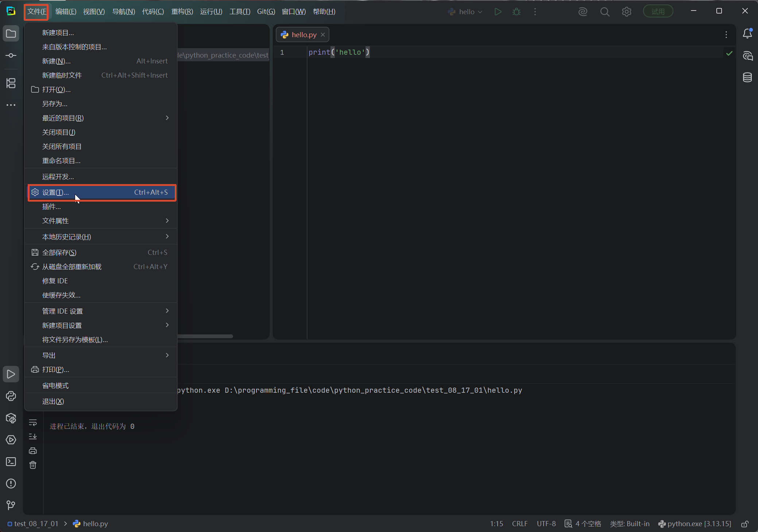This screenshot has height=532, width=758.
Task: Expand 最近的项目 submenu
Action: [101, 118]
